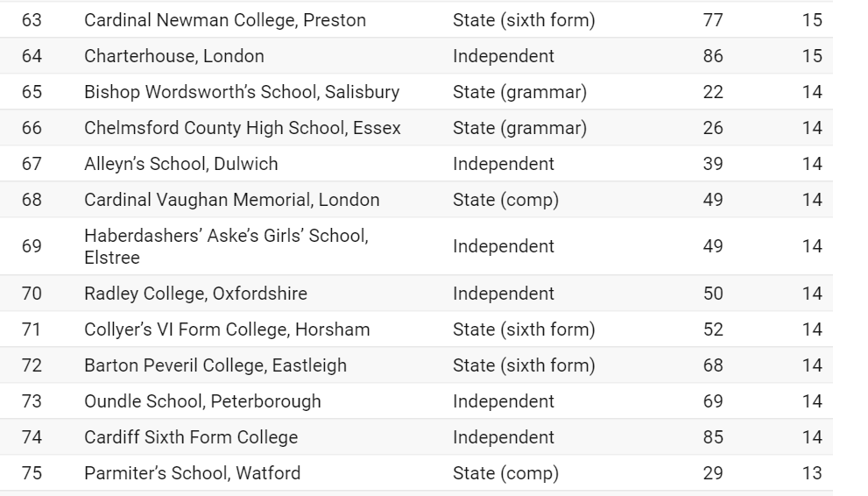Click Cardiff Sixth Form College name

191,437
